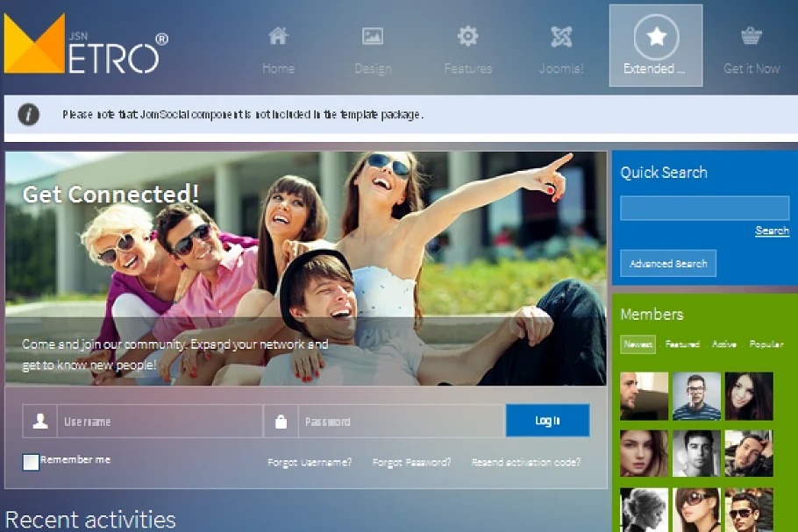The image size is (798, 532).
Task: Click the Extended star icon
Action: (x=656, y=37)
